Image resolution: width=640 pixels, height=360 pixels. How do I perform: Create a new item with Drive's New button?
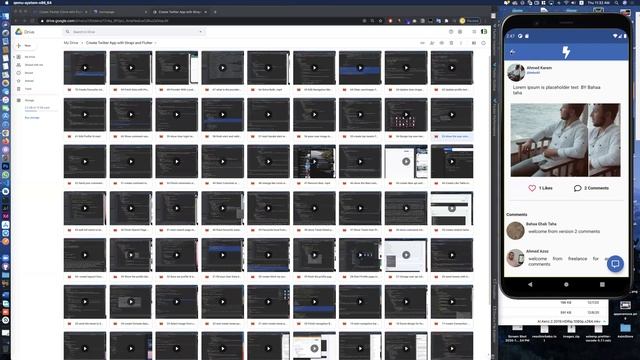pos(24,46)
